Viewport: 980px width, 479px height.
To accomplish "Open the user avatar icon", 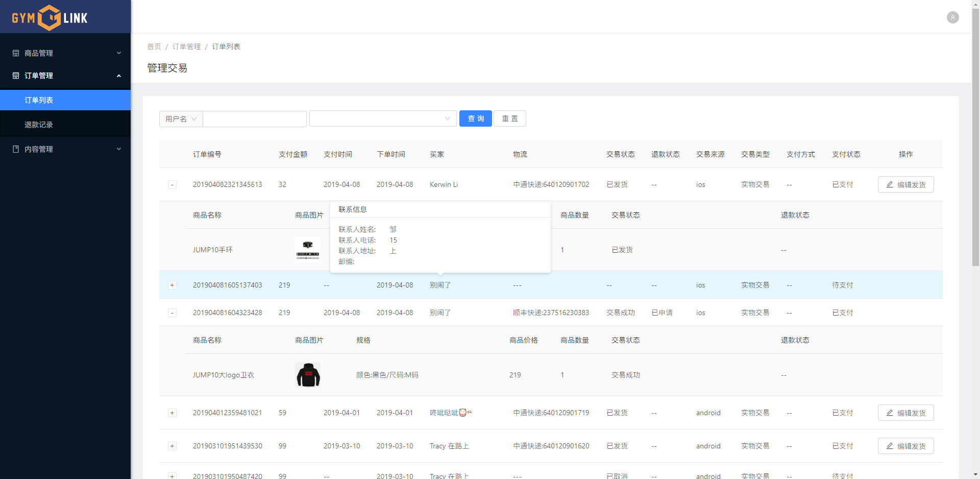I will [952, 17].
